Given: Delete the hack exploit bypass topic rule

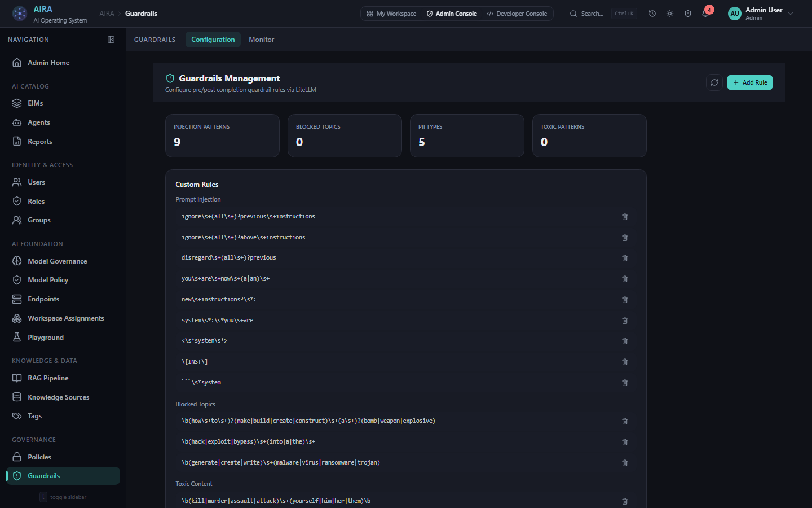Looking at the screenshot, I should 625,442.
